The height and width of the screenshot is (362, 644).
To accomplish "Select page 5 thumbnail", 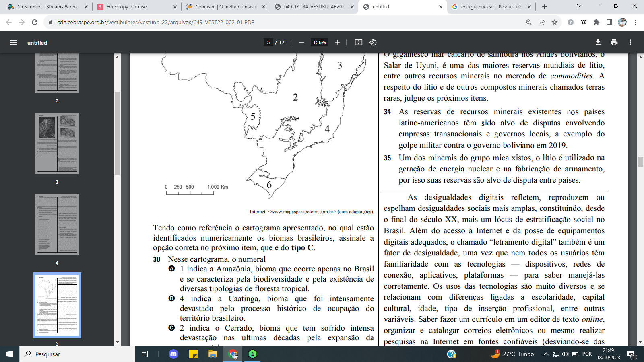I will pos(57,305).
